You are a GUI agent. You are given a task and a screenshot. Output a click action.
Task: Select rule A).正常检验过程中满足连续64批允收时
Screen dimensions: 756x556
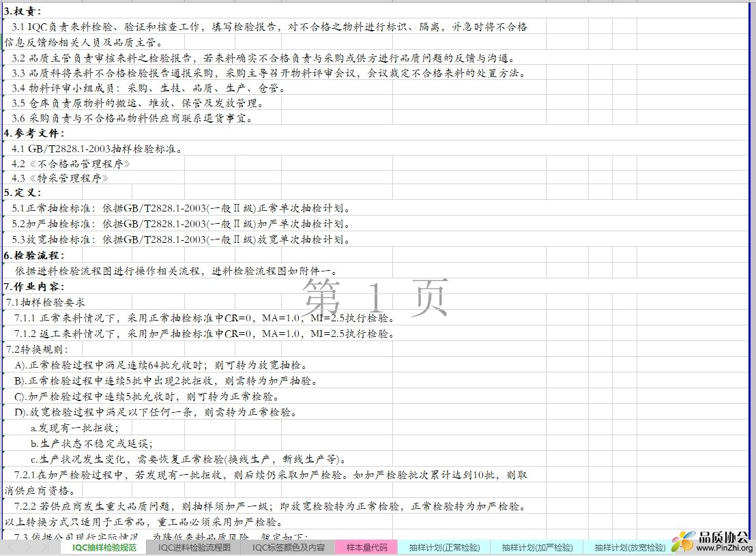(x=161, y=365)
